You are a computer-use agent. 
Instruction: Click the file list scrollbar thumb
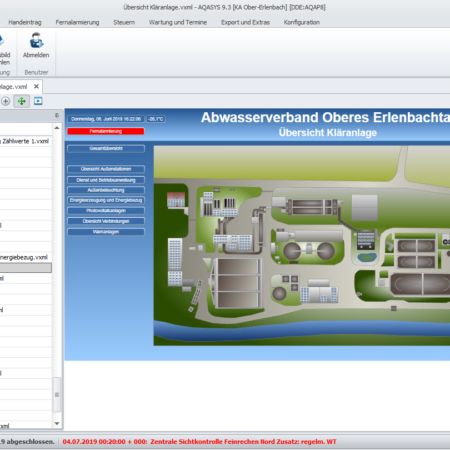(57, 395)
